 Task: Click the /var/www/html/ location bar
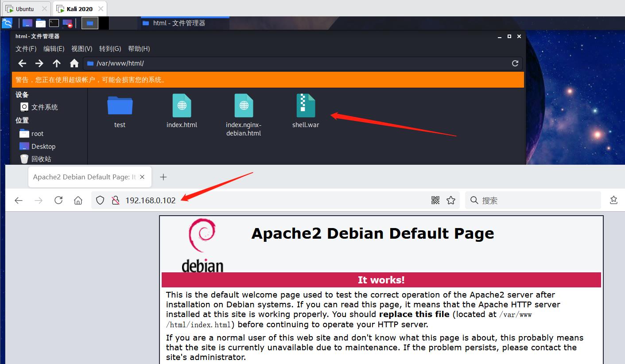coord(303,63)
